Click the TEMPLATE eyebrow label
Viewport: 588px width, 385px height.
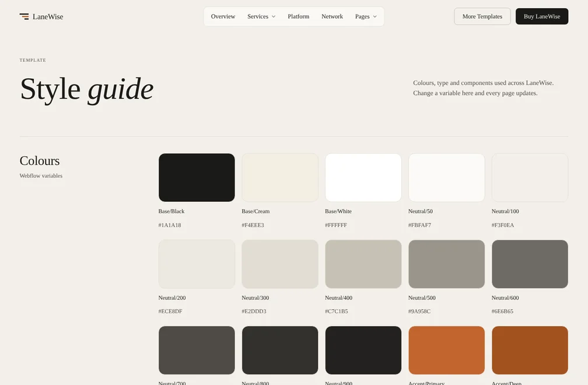coord(33,60)
